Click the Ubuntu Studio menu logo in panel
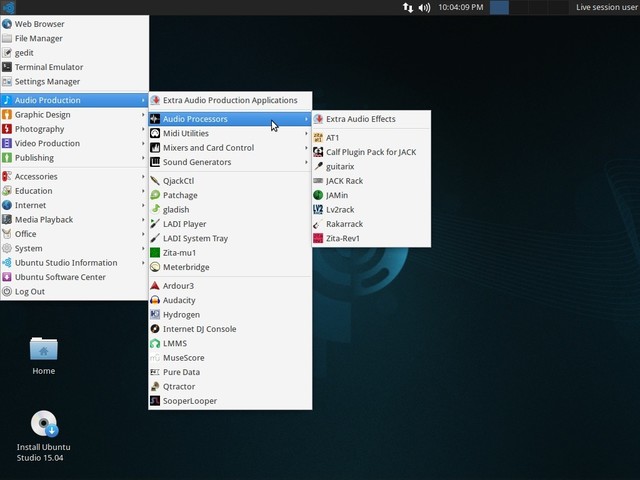 click(x=8, y=7)
